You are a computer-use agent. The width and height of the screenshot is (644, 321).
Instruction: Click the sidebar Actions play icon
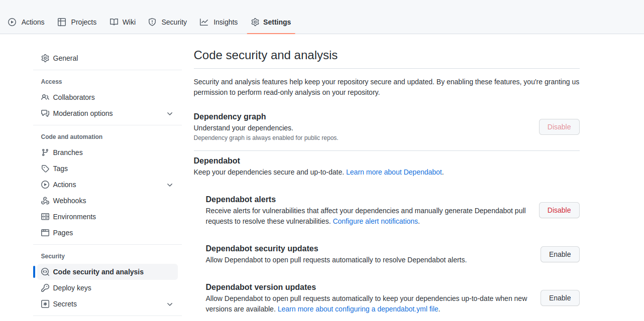45,185
